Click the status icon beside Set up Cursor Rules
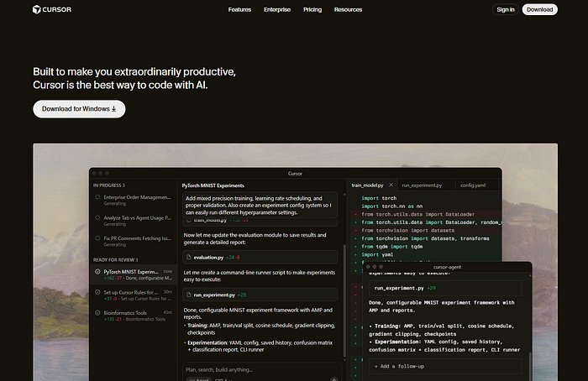This screenshot has width=588, height=381. tap(97, 294)
